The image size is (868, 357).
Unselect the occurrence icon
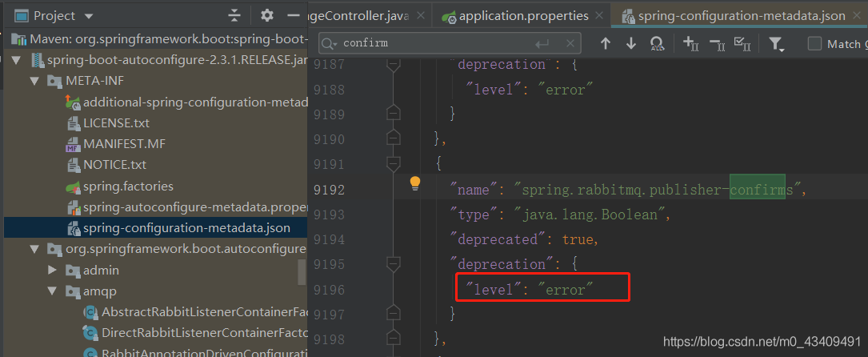click(718, 44)
